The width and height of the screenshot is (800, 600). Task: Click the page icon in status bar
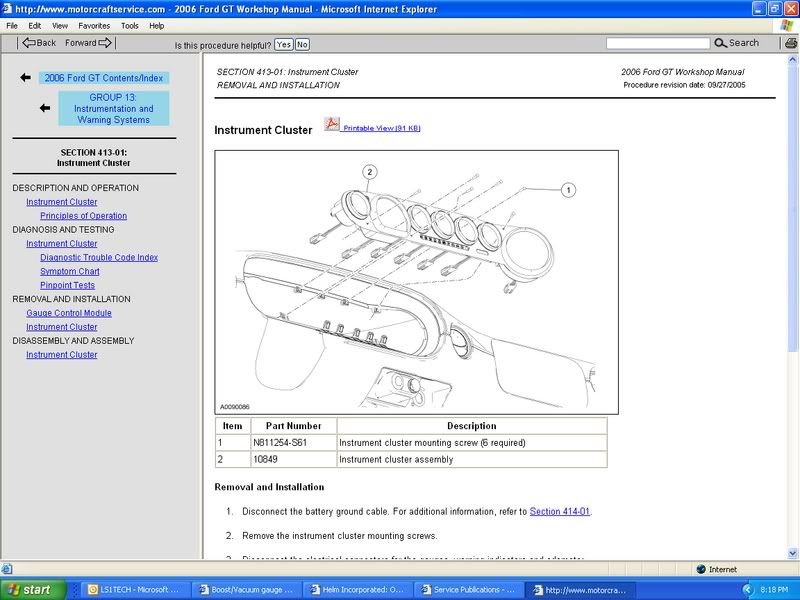pos(7,569)
